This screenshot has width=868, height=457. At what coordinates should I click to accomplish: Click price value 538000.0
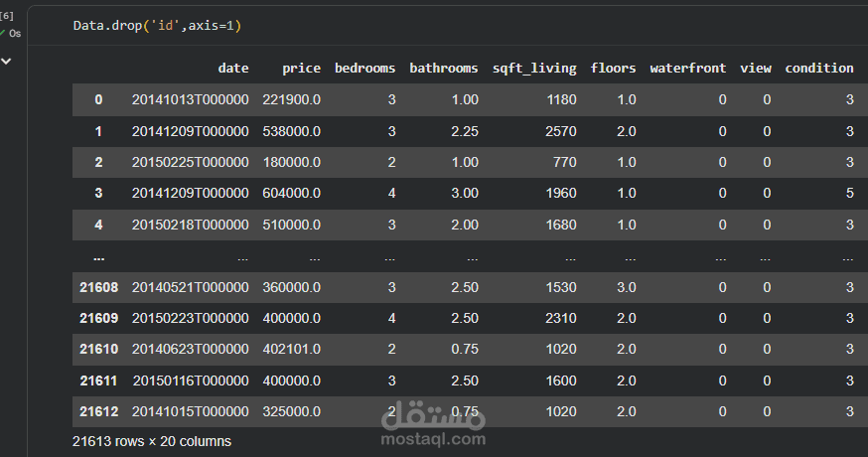coord(292,131)
